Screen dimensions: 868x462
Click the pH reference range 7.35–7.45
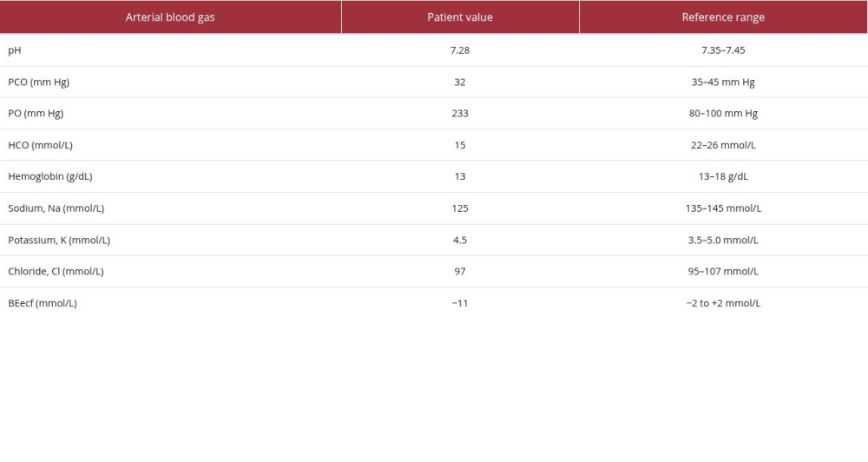[x=723, y=50]
